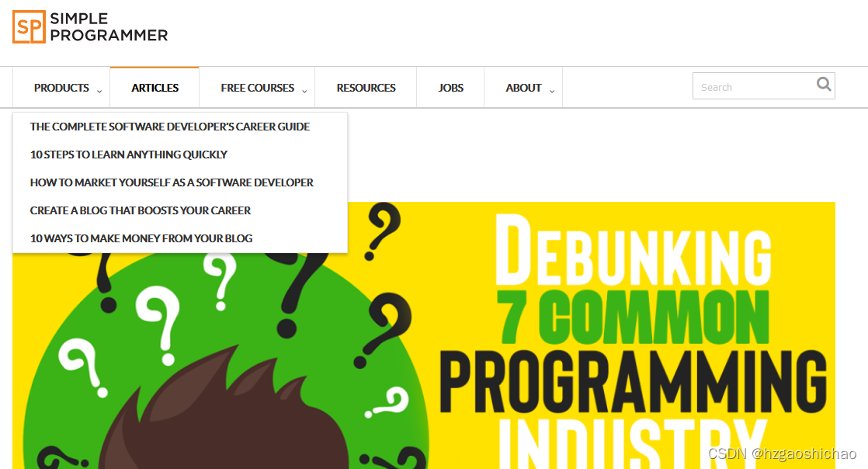Select How to Market Yourself as a Software Developer
The image size is (868, 469).
(172, 182)
